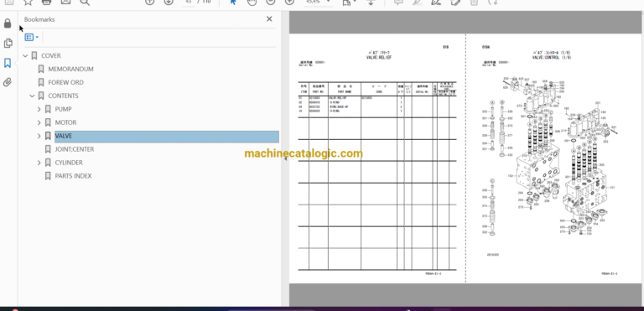Zoom in with the plus icon
The height and width of the screenshot is (311, 644).
[x=290, y=2]
